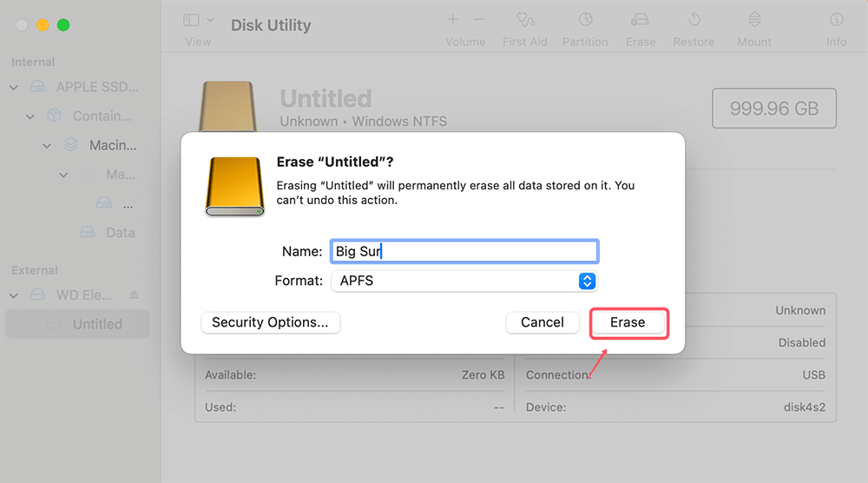This screenshot has height=483, width=868.
Task: Click the Mount toolbar icon
Action: coord(754,20)
